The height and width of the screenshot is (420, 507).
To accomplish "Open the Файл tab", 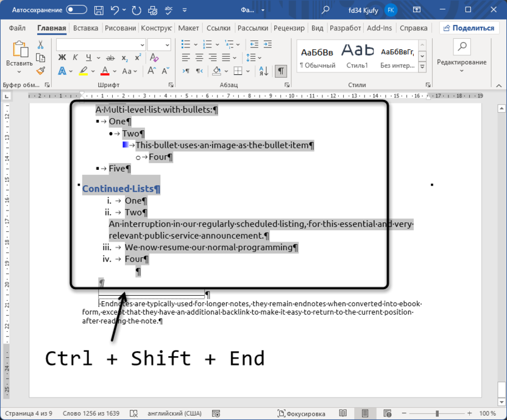I will coord(17,28).
